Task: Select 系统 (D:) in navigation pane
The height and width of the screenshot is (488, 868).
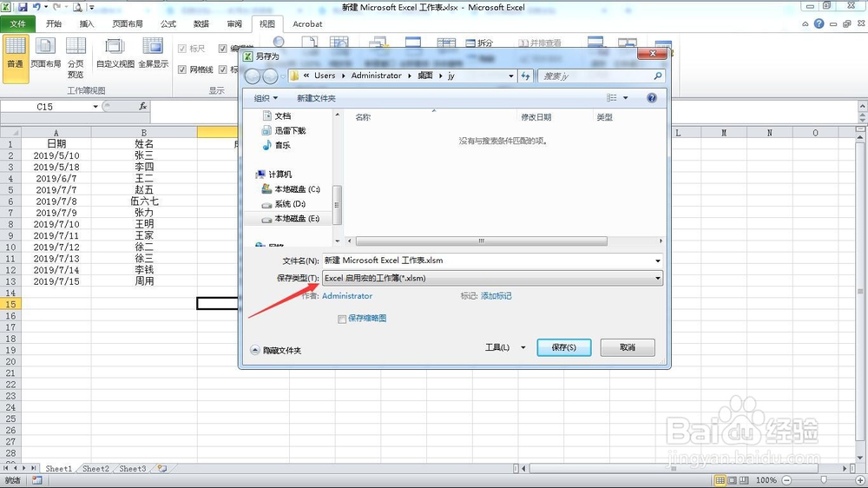Action: 285,204
